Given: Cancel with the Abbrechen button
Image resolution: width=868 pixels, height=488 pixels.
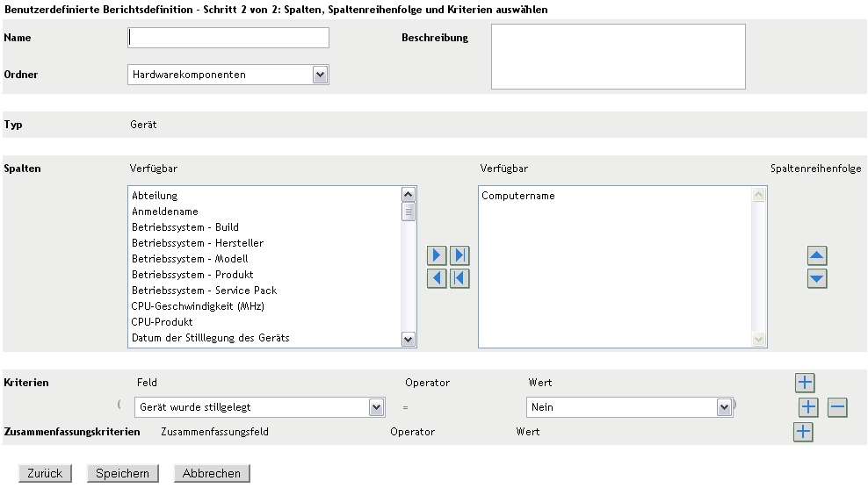Looking at the screenshot, I should click(x=212, y=473).
